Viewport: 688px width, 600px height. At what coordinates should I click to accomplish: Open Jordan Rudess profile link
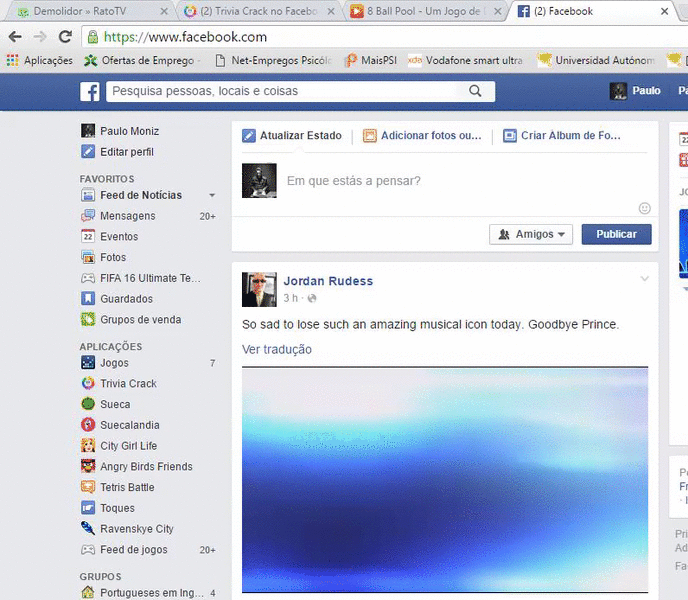click(328, 281)
